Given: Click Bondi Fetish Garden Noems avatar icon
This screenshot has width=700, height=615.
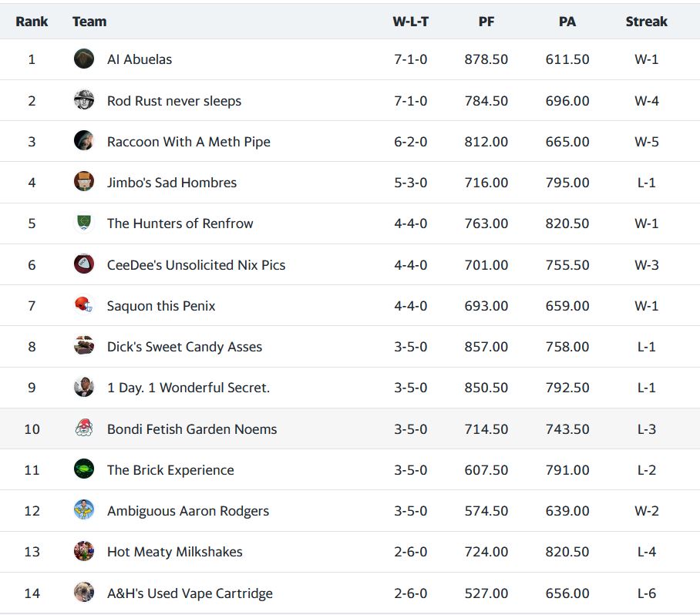Looking at the screenshot, I should (x=84, y=428).
